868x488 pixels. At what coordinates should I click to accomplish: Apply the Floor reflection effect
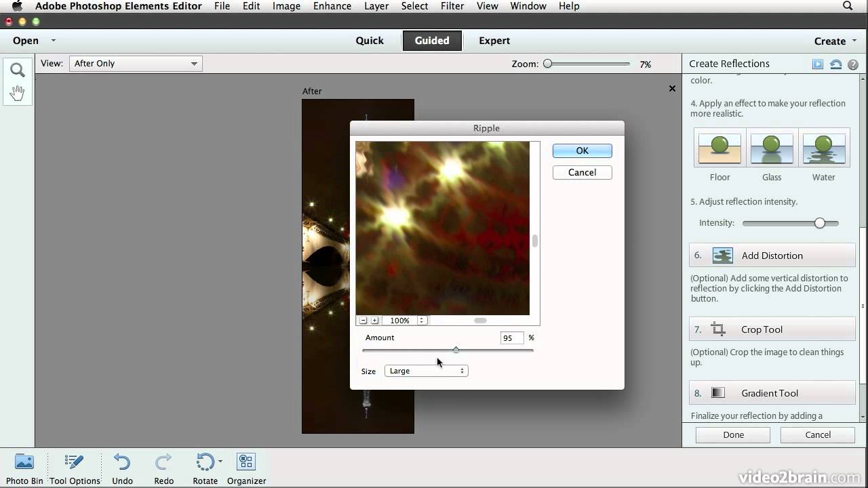(719, 148)
